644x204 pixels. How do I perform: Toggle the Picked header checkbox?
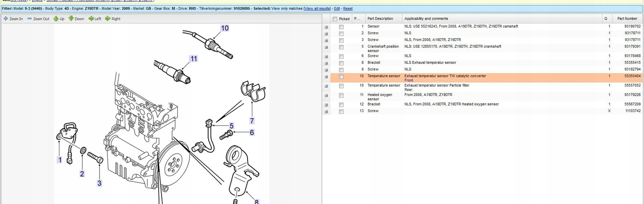coord(335,19)
